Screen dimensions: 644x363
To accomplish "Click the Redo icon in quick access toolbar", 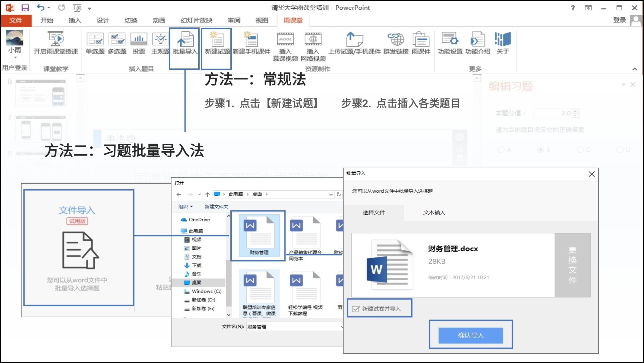I will (62, 7).
